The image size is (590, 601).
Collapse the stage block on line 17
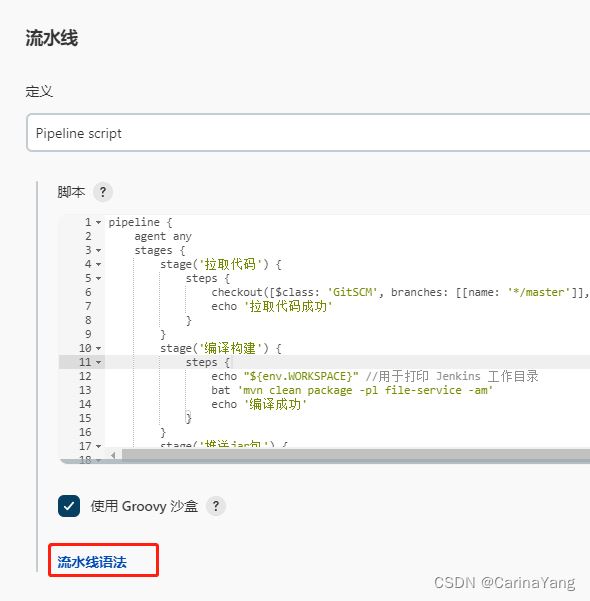coord(99,446)
